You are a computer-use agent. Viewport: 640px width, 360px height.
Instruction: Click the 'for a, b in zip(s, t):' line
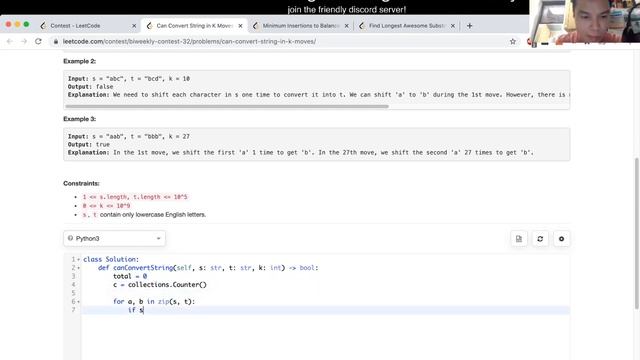point(154,302)
